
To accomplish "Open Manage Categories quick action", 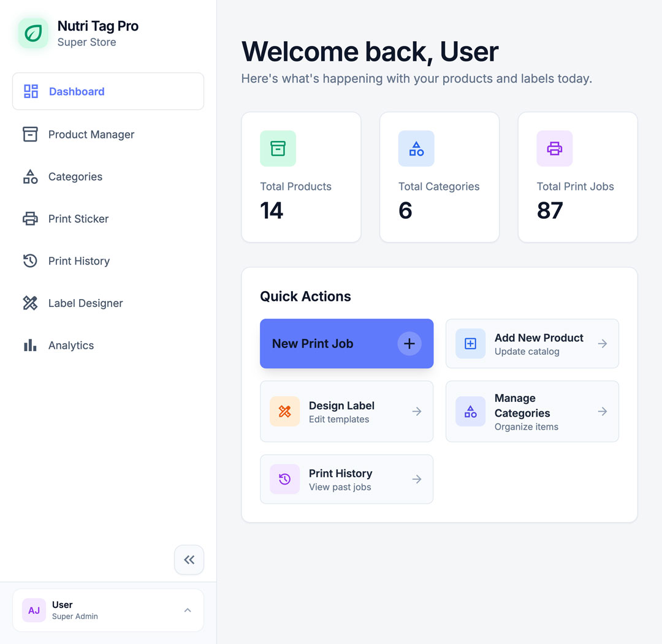I will point(531,412).
